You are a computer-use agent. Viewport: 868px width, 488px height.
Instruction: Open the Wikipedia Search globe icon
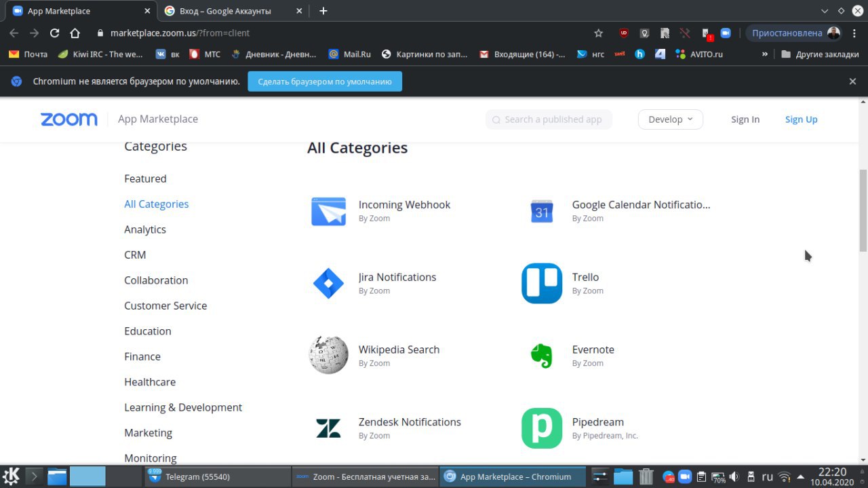coord(328,355)
